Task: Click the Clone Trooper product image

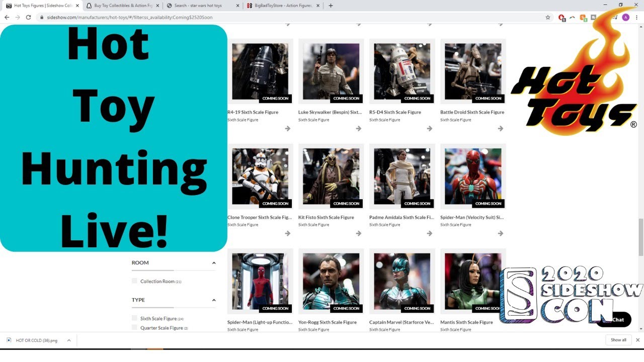Action: [260, 176]
